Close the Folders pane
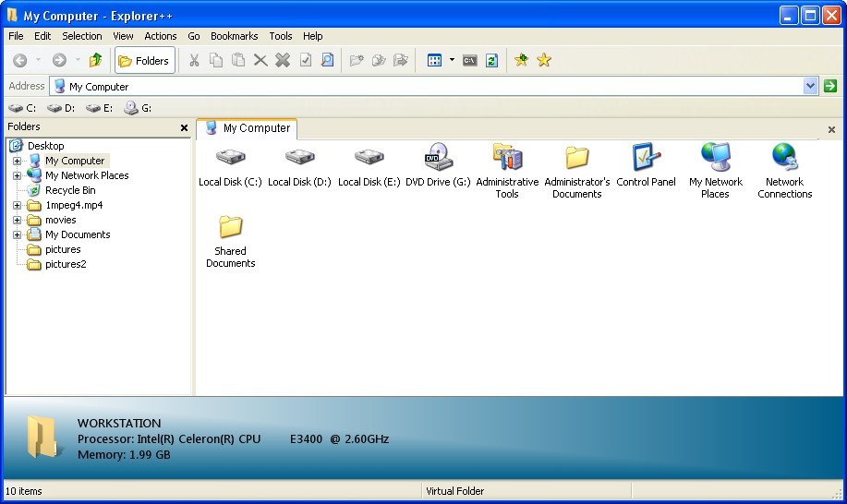The image size is (847, 504). click(x=184, y=128)
